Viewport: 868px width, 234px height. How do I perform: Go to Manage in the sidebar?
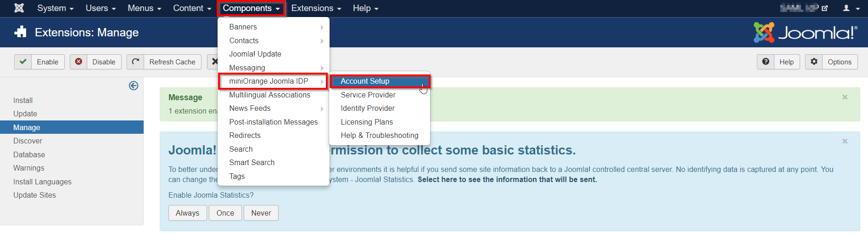coord(72,127)
